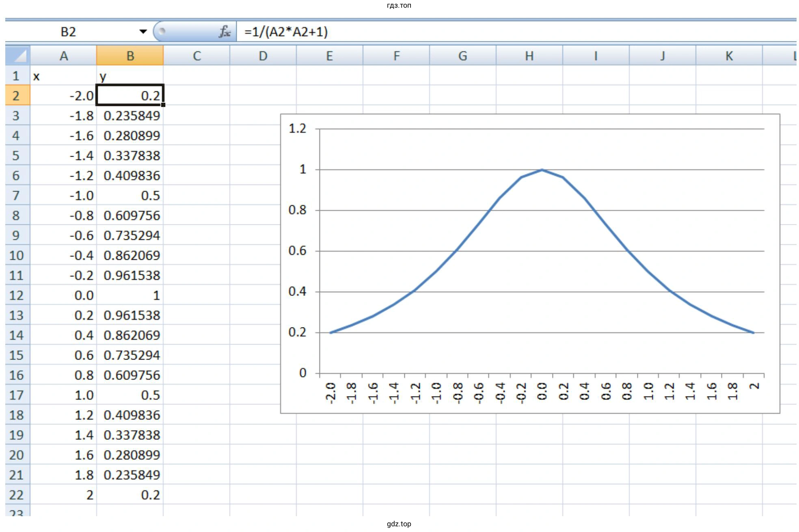Click cell B8 with 0.609756
Viewport: 799px width, 532px height.
(130, 215)
